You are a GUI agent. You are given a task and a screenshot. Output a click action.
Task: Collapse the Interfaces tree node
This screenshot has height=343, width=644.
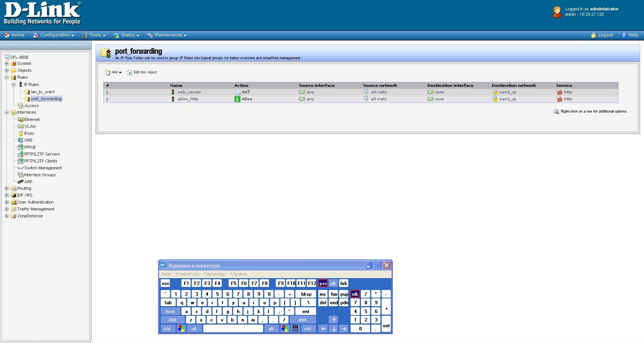point(7,113)
